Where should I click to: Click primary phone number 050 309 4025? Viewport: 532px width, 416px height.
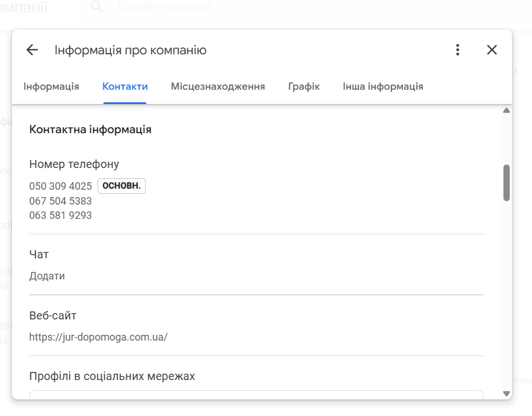pos(61,186)
